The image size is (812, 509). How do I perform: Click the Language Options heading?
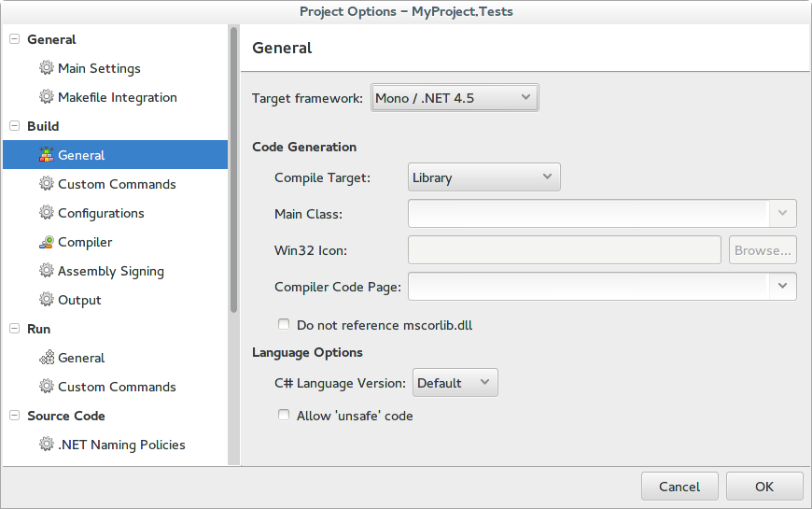(x=307, y=352)
